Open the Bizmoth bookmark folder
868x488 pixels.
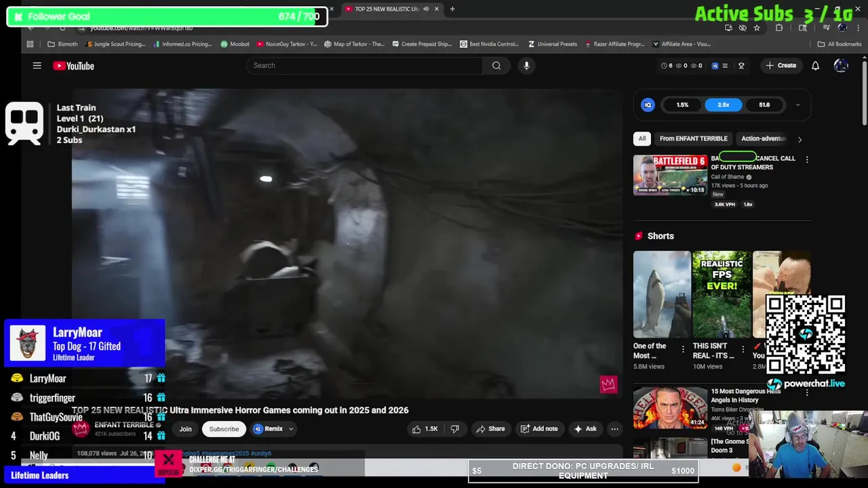(62, 44)
